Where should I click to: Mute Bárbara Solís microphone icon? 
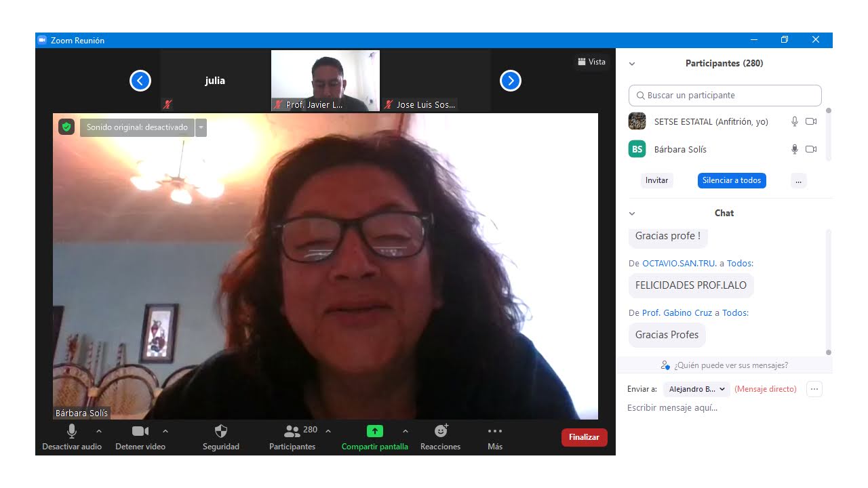coord(795,149)
